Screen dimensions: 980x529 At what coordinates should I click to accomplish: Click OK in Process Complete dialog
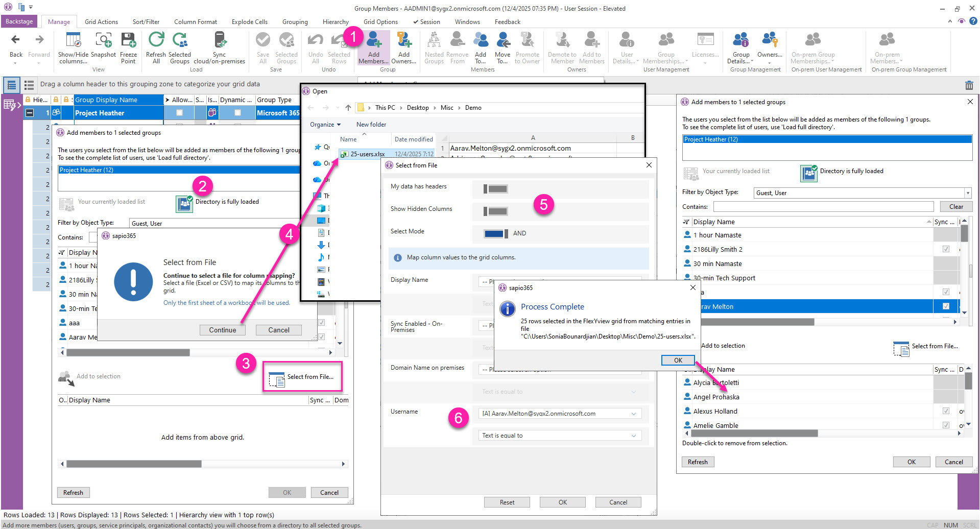[678, 360]
